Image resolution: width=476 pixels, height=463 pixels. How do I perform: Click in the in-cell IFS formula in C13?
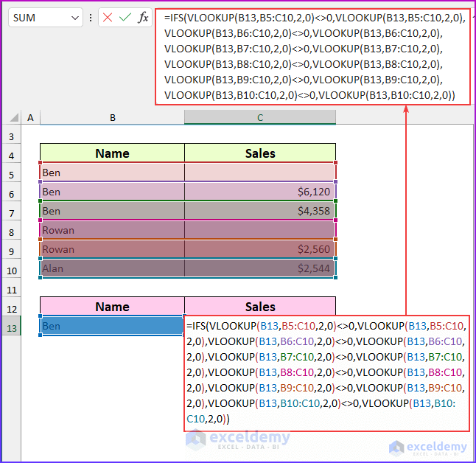click(326, 373)
